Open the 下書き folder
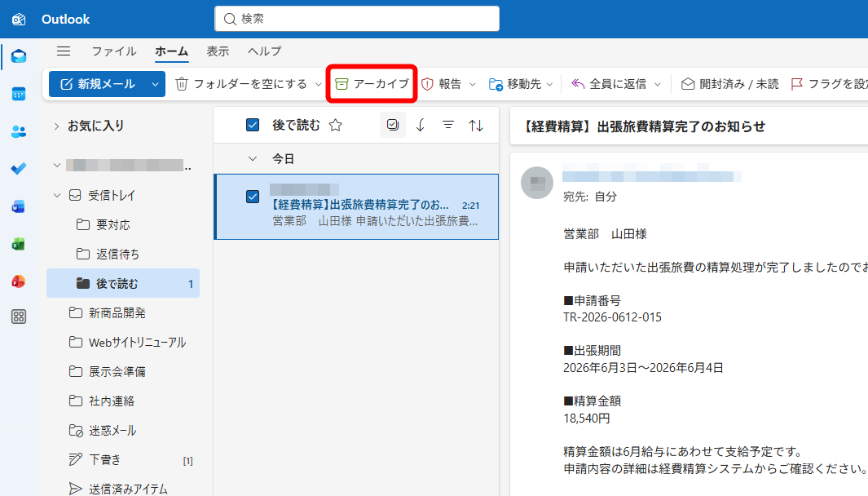Viewport: 868px width, 496px height. tap(123, 459)
